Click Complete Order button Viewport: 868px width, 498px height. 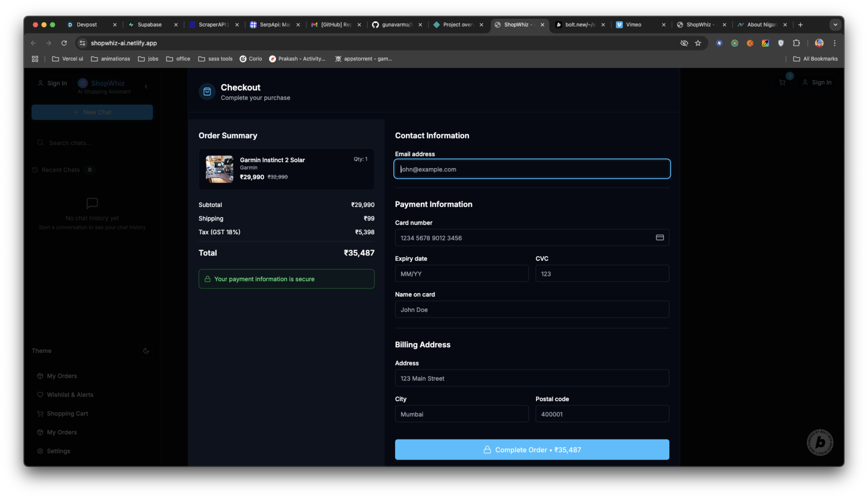click(x=532, y=449)
